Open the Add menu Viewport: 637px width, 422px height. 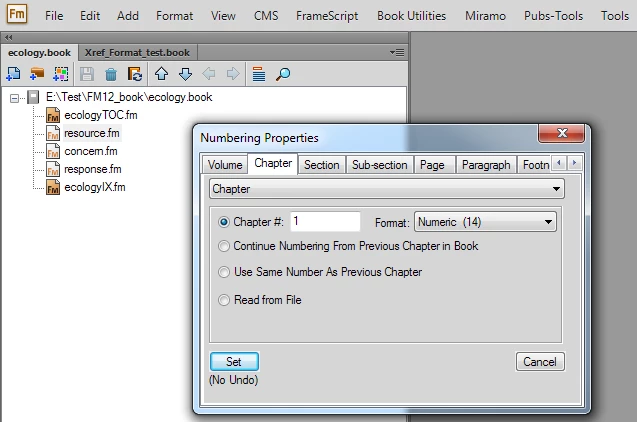point(128,16)
